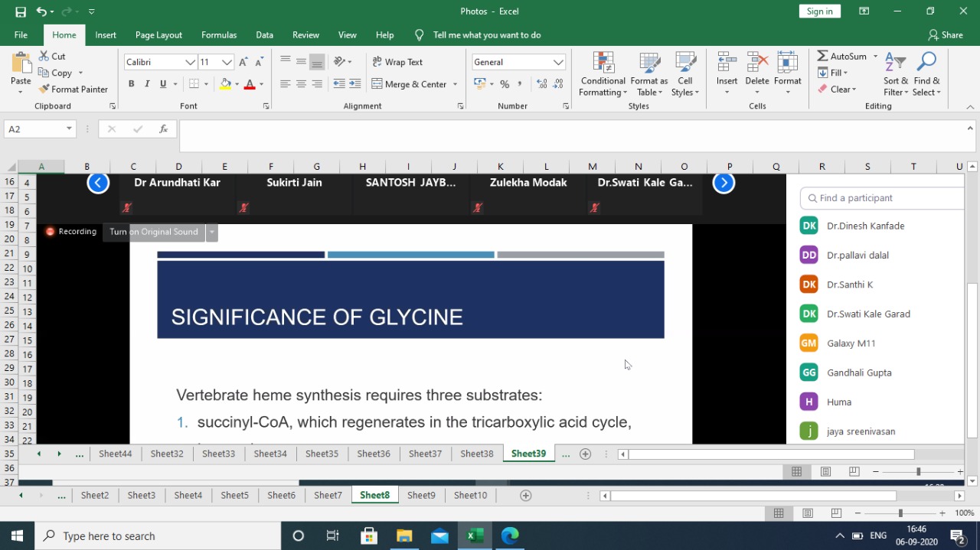Open the Name Box dropdown arrow
This screenshot has width=980, height=550.
[69, 129]
